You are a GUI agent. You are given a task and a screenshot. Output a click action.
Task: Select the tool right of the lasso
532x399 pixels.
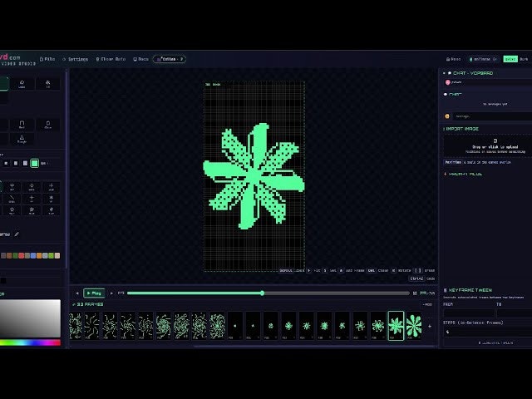[x=48, y=84]
